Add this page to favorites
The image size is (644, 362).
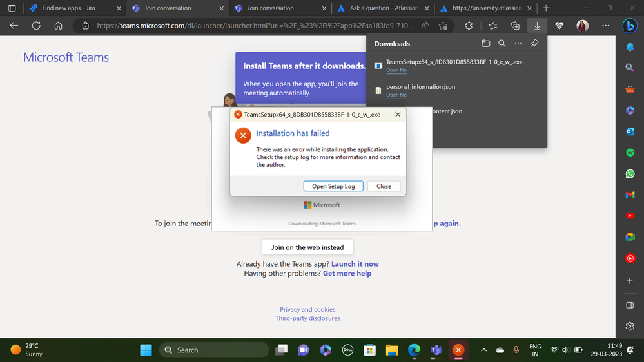point(443,26)
